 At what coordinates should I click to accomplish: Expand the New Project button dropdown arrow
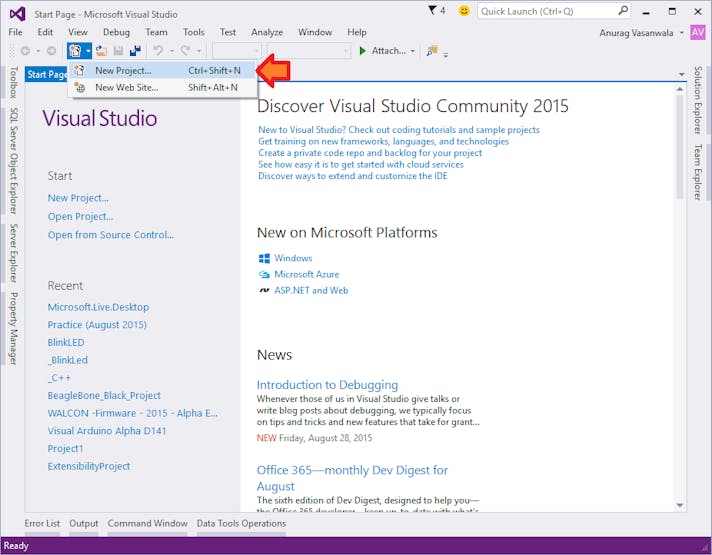pyautogui.click(x=88, y=51)
